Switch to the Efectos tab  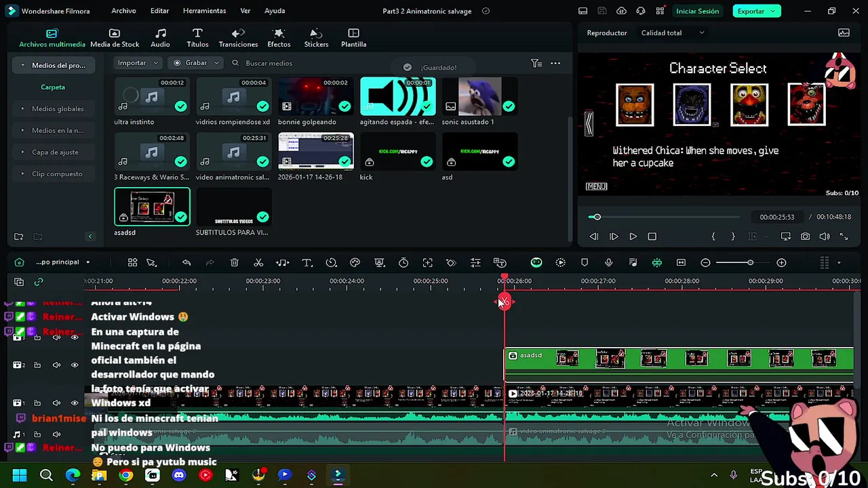pyautogui.click(x=279, y=38)
